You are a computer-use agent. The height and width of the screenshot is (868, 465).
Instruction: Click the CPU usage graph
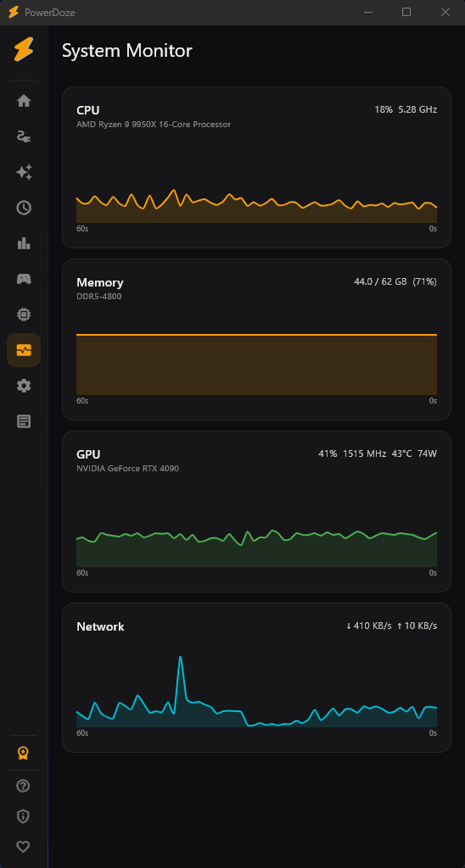click(x=256, y=206)
